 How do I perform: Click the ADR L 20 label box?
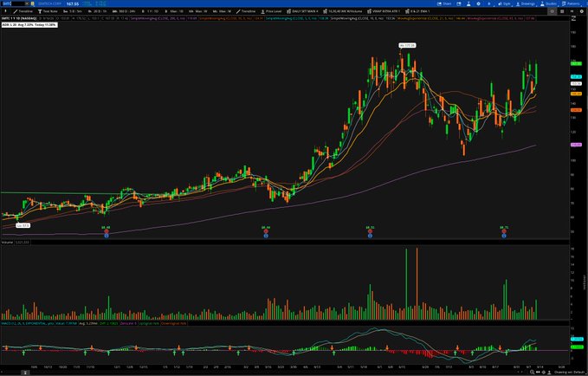29,25
